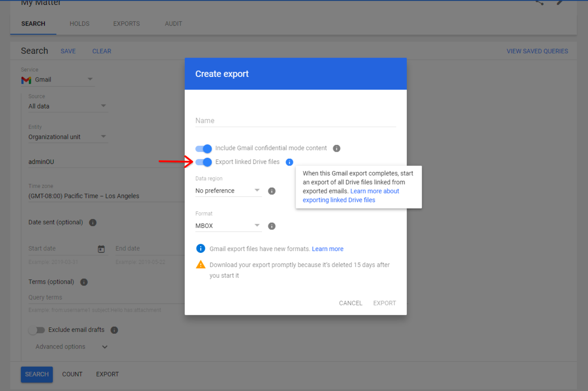Click info icon beside Format dropdown

pyautogui.click(x=272, y=226)
